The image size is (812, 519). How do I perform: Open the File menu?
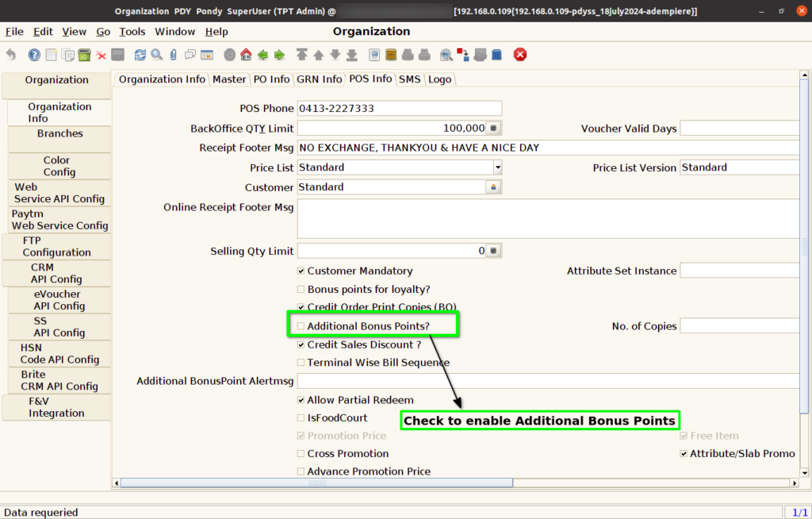point(14,32)
